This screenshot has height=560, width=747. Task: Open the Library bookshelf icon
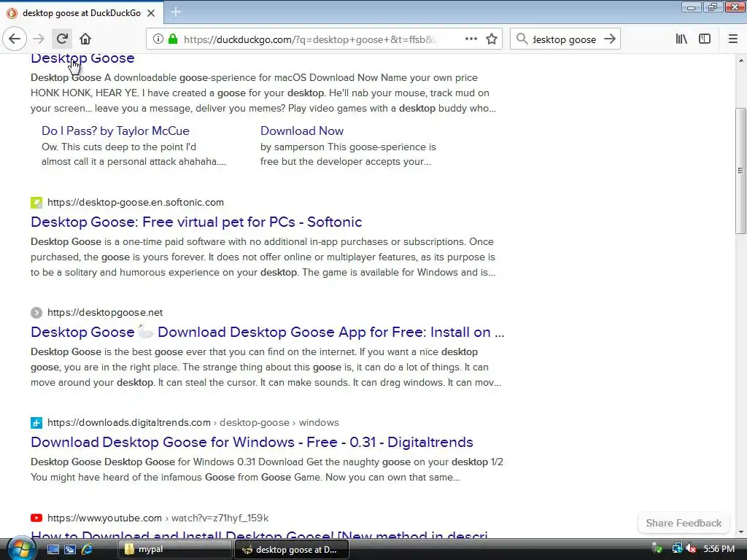pyautogui.click(x=681, y=39)
